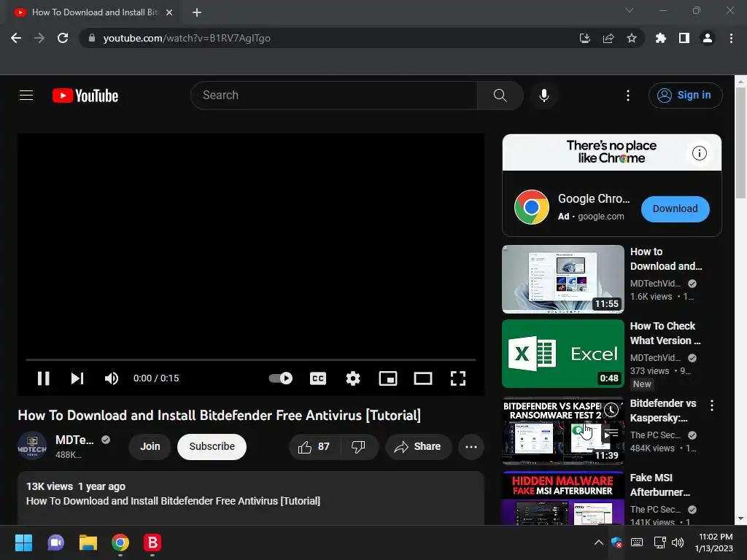Open the MDTech channel avatar
This screenshot has width=747, height=560.
(32, 446)
